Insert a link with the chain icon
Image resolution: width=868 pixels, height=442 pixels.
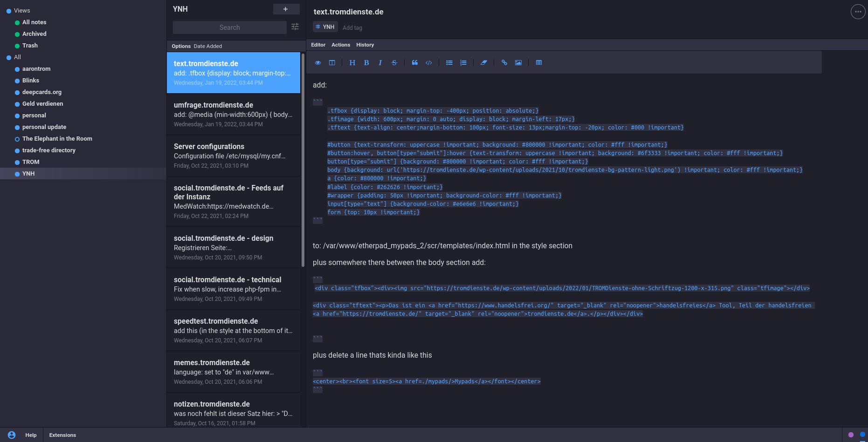(x=504, y=63)
